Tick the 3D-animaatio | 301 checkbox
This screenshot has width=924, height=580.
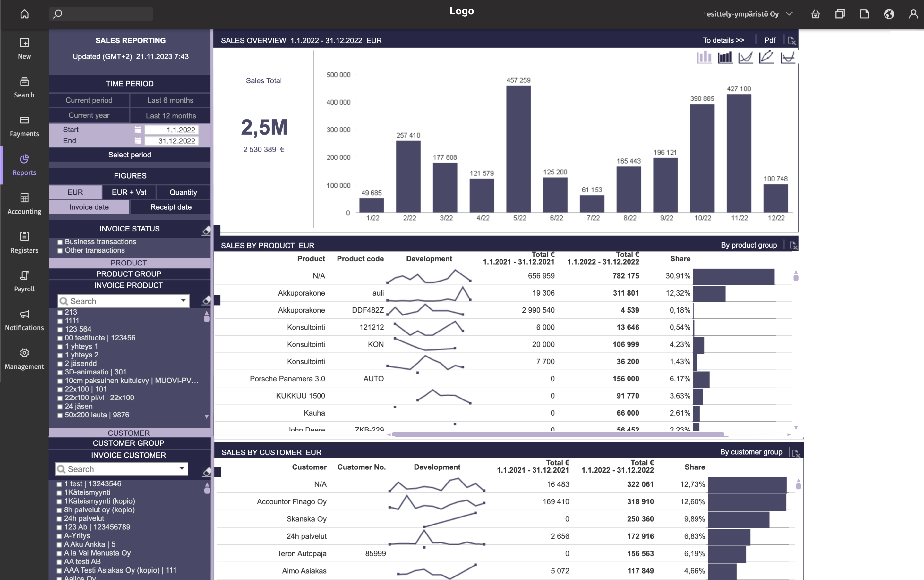[60, 373]
